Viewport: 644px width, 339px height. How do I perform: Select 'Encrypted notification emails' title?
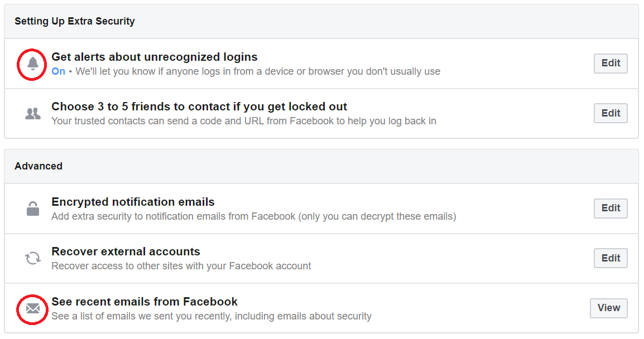[133, 202]
